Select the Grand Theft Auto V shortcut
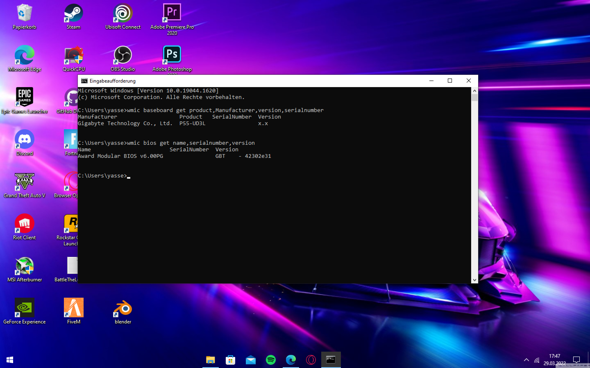The image size is (590, 368). point(24,185)
